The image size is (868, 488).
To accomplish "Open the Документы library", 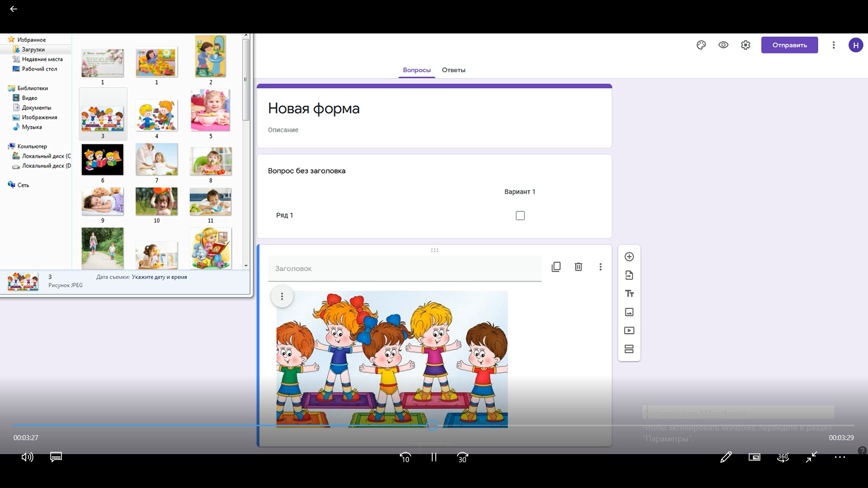I will [36, 108].
